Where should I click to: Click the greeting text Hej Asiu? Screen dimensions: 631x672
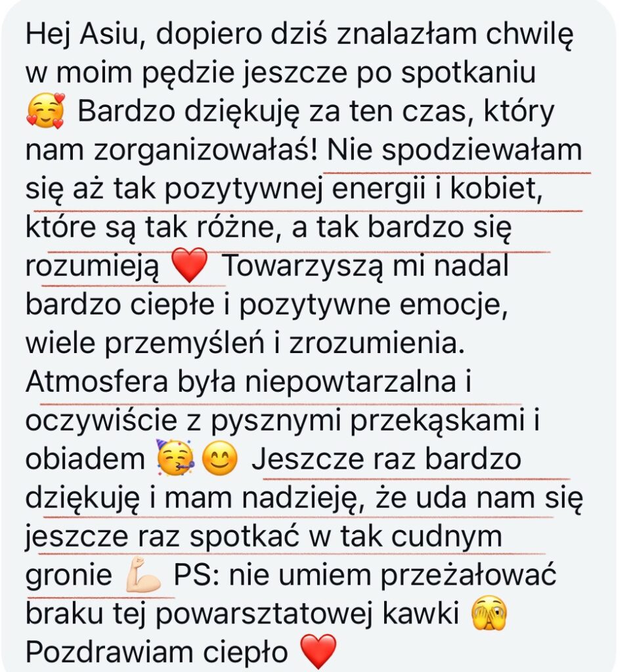point(82,35)
